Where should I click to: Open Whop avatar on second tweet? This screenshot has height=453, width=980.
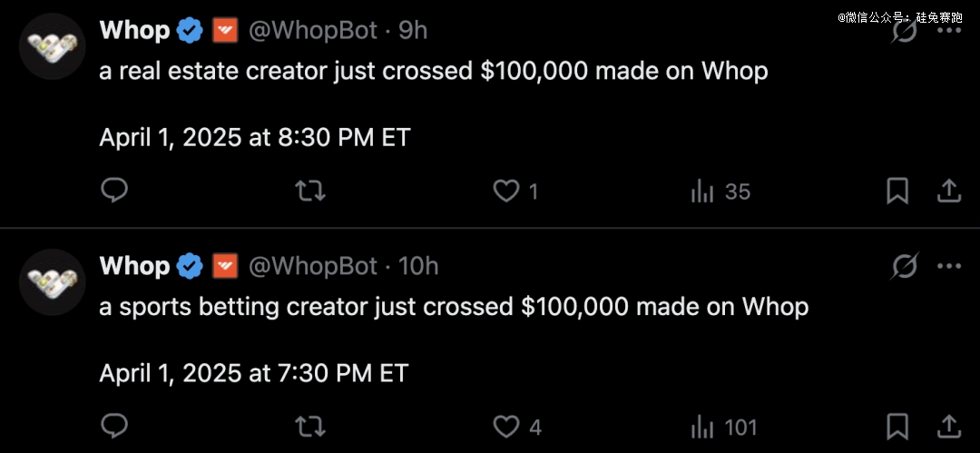52,282
